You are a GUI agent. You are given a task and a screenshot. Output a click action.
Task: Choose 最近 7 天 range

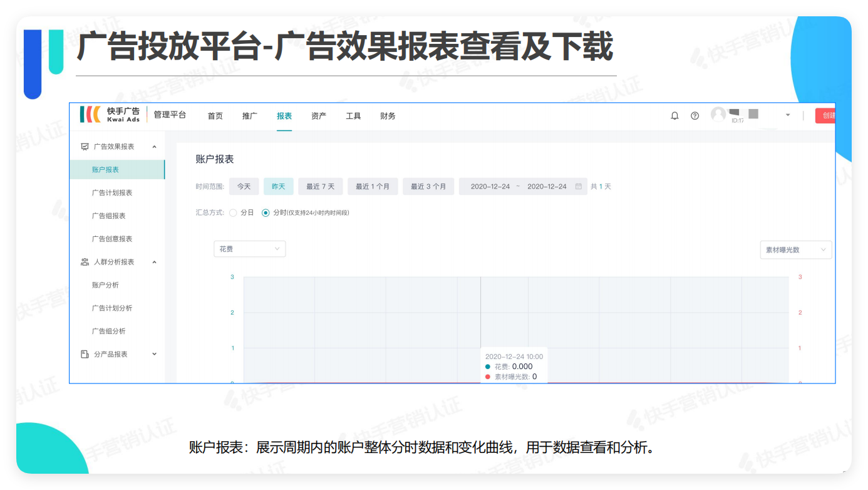click(320, 186)
